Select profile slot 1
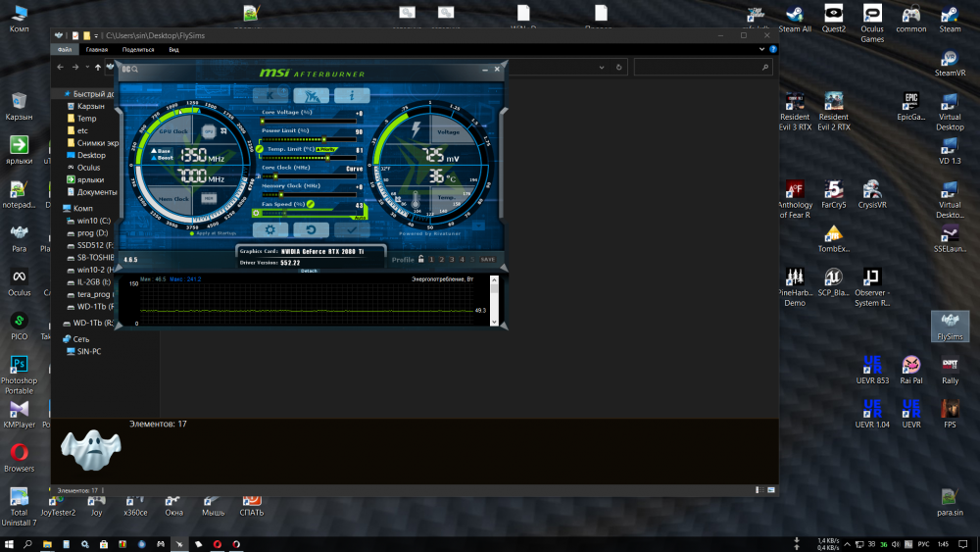The height and width of the screenshot is (552, 980). click(431, 260)
